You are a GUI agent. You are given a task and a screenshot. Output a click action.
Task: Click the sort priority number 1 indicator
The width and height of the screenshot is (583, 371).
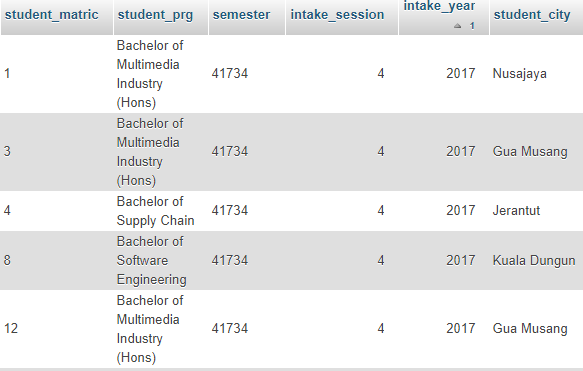click(x=472, y=26)
